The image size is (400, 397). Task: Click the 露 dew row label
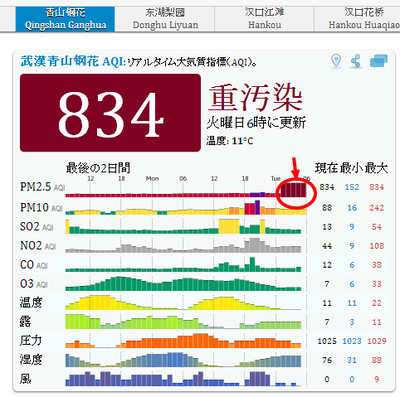(25, 322)
